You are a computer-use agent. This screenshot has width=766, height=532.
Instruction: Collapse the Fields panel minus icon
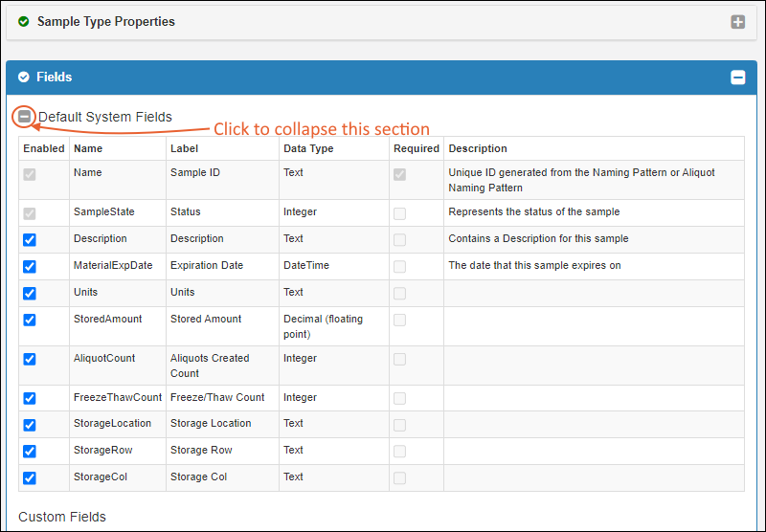737,78
